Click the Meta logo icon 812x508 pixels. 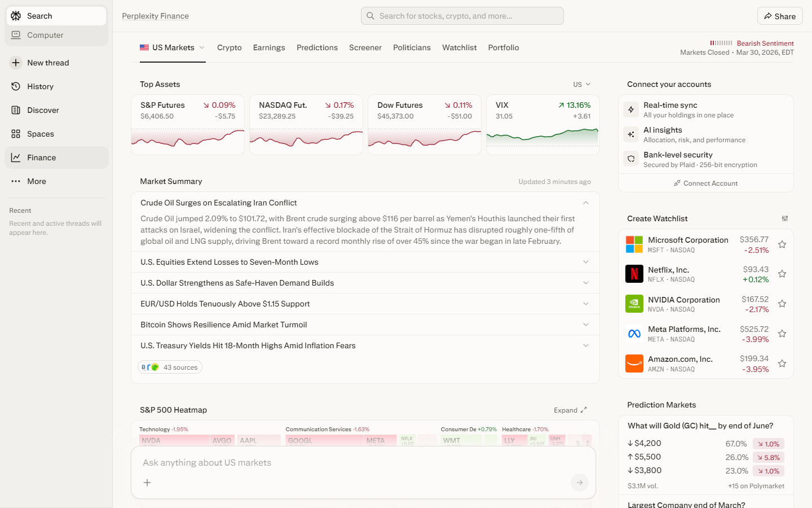[634, 334]
